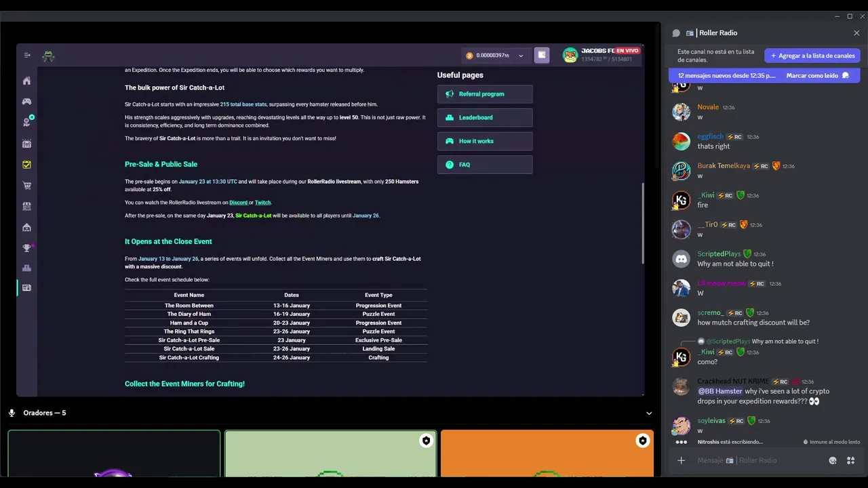Click The Ring That Rings table row
The image size is (868, 488).
click(x=276, y=331)
